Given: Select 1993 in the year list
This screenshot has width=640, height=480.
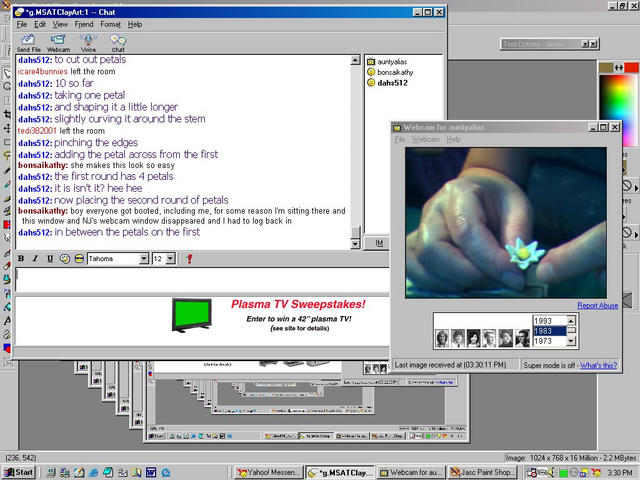Looking at the screenshot, I should [x=549, y=321].
